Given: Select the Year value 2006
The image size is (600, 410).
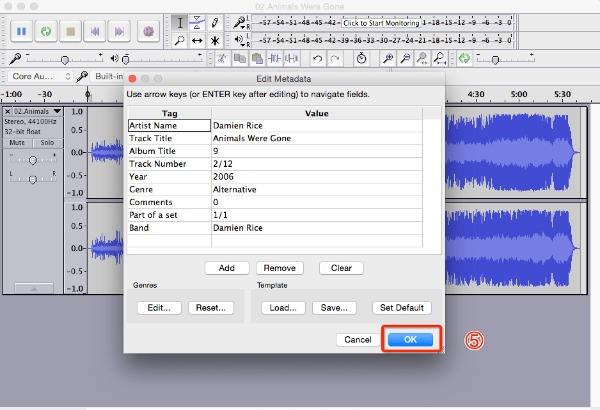Looking at the screenshot, I should (x=317, y=176).
